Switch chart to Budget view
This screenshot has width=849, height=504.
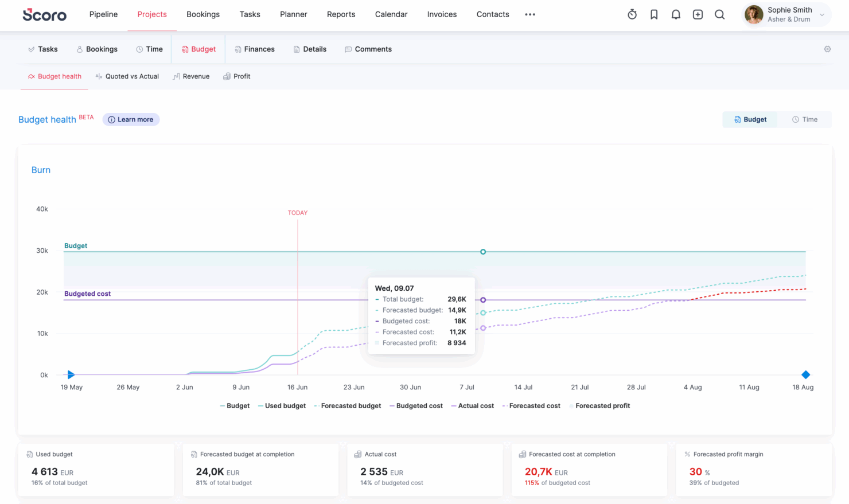point(750,119)
